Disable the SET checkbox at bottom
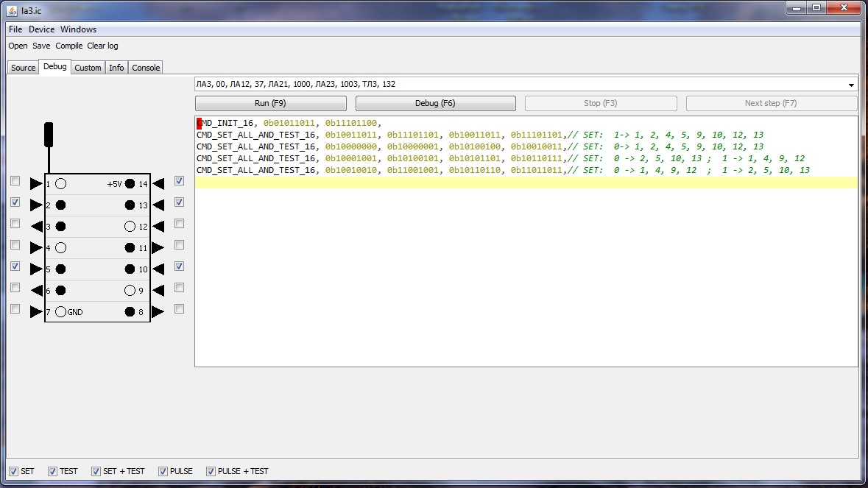868x488 pixels. [13, 471]
